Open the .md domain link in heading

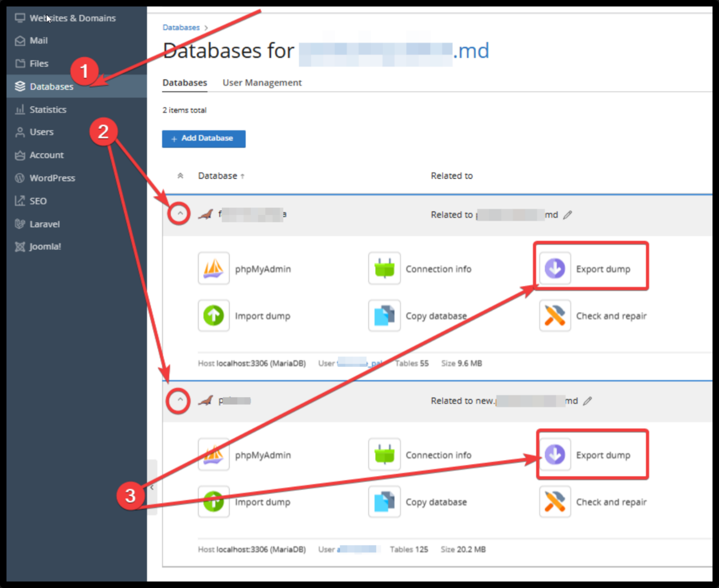tap(394, 51)
